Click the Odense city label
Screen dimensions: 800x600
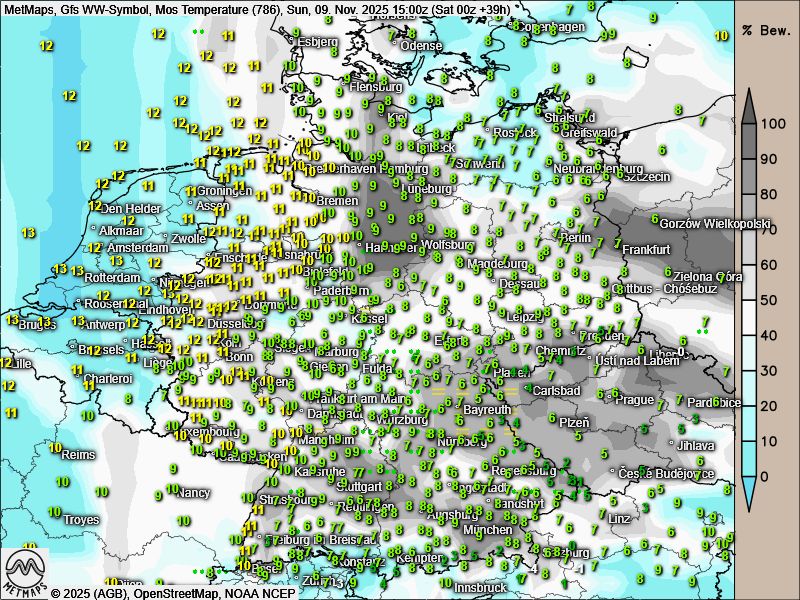421,45
